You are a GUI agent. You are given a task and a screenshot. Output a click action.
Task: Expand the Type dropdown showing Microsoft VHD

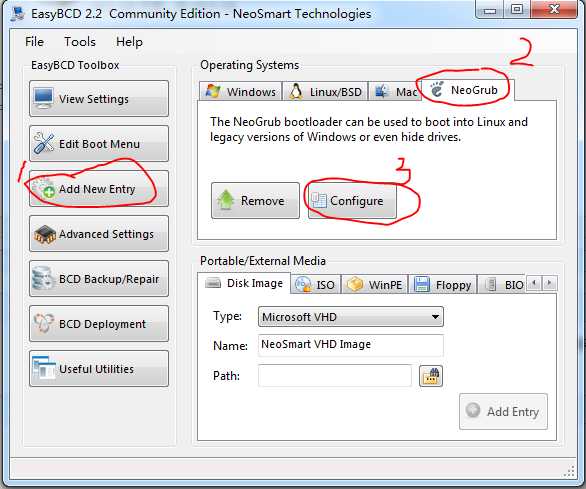351,317
